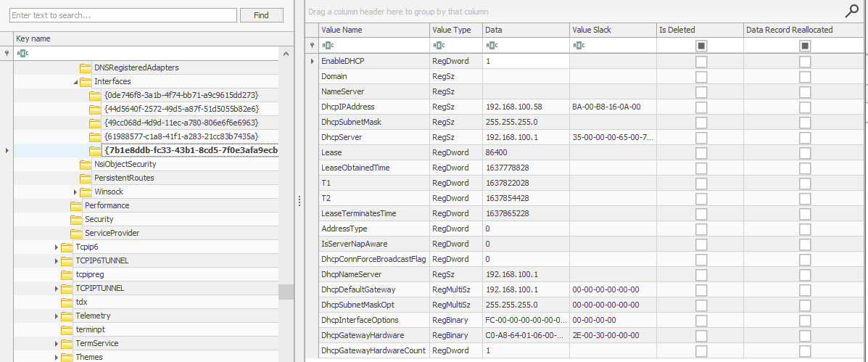The image size is (868, 362).
Task: Click the tcpipreg folder icon
Action: (x=67, y=274)
